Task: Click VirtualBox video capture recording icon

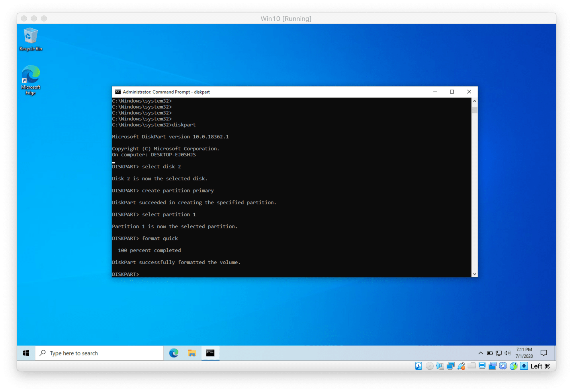Action: (492, 366)
